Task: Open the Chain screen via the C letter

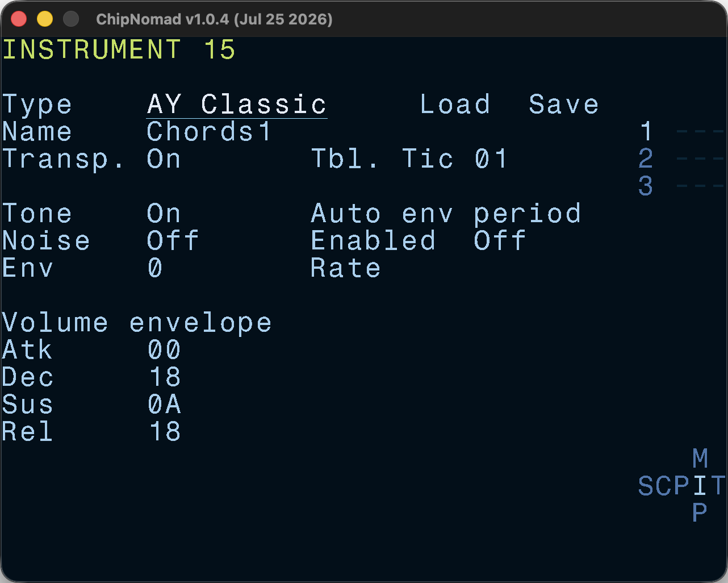Action: point(664,486)
